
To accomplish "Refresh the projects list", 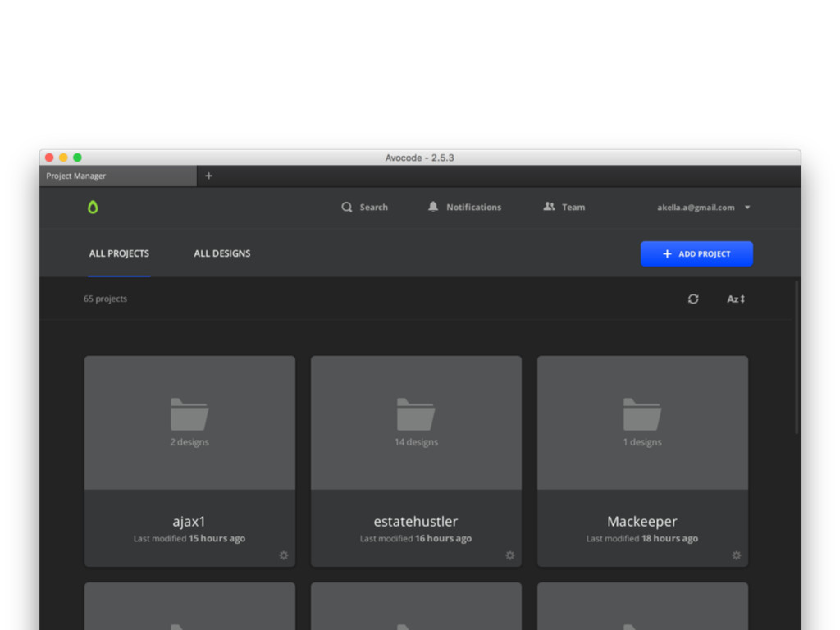I will [693, 299].
